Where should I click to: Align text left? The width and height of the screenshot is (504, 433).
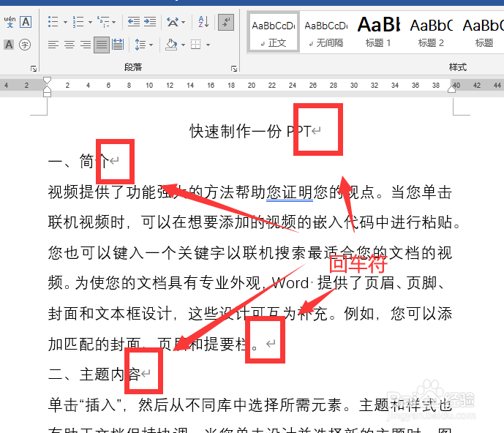(53, 45)
